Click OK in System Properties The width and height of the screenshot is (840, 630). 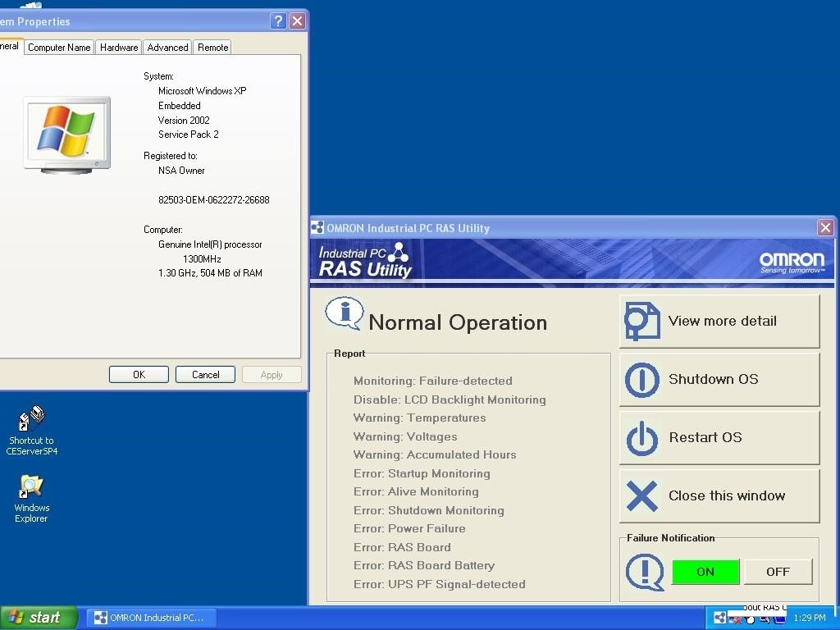139,374
